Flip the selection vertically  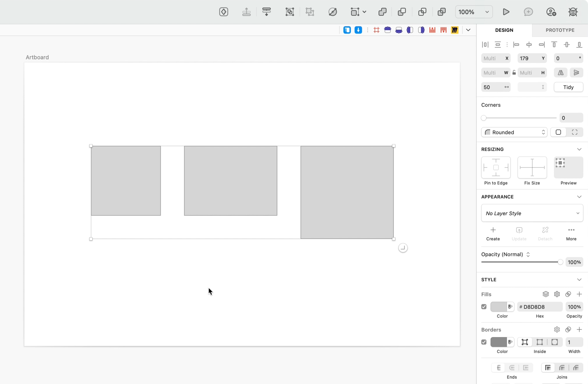[577, 72]
